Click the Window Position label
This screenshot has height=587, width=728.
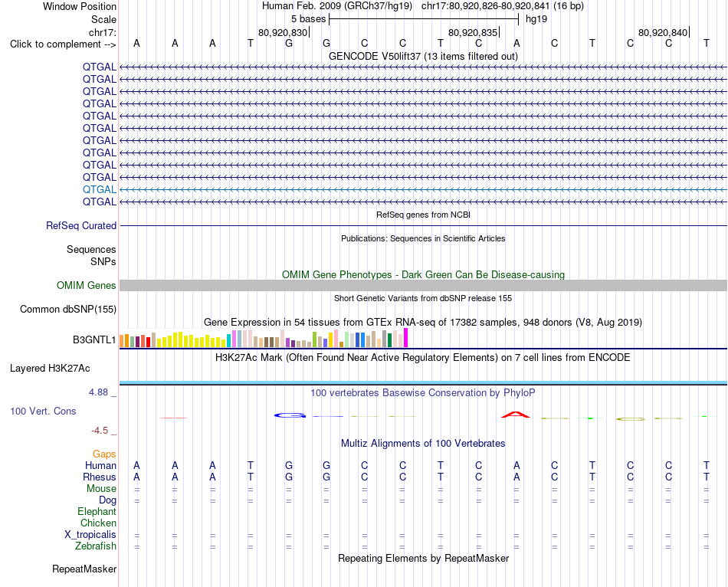click(80, 6)
